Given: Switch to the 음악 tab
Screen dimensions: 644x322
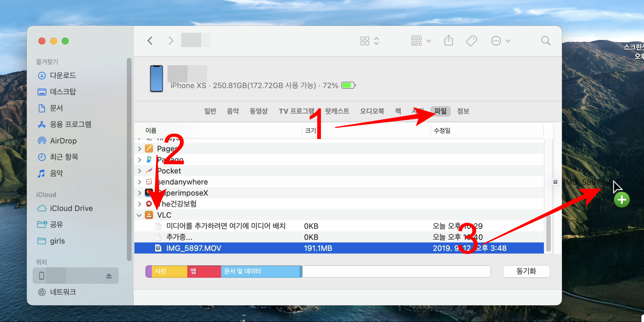Looking at the screenshot, I should 233,111.
